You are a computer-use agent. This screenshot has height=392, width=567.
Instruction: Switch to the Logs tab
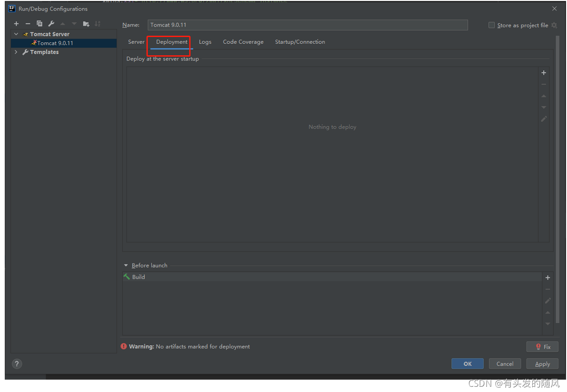(205, 42)
